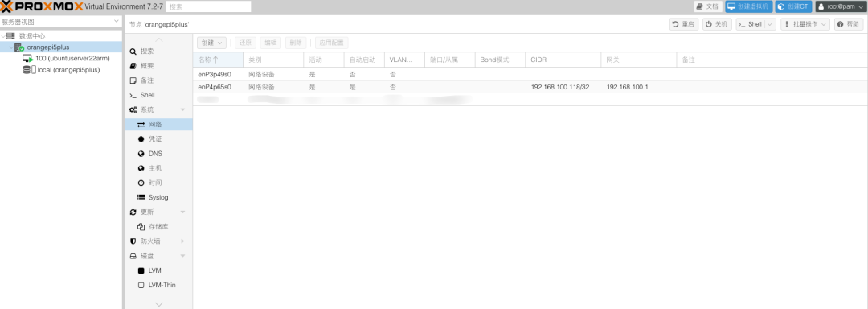Open the 搜索 item in side menu
868x309 pixels.
159,51
